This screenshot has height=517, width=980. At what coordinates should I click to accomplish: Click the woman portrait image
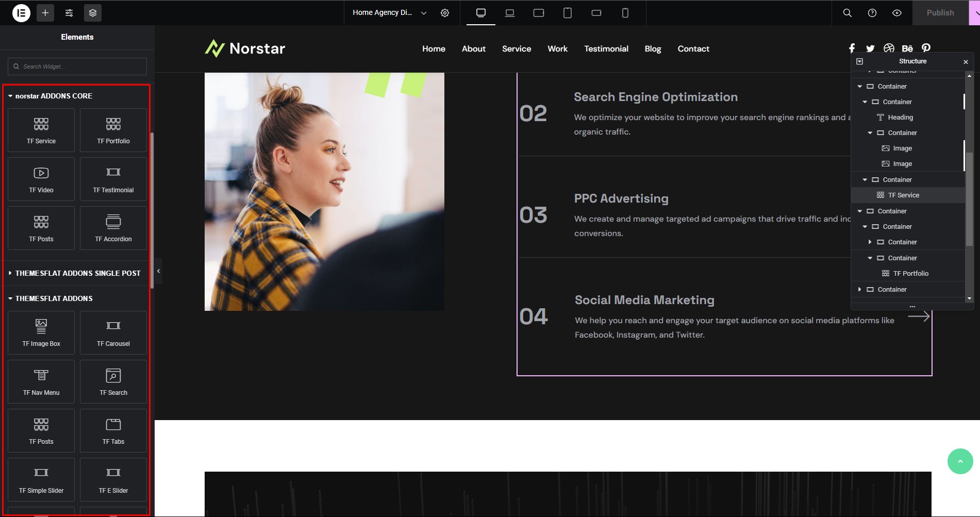[324, 192]
